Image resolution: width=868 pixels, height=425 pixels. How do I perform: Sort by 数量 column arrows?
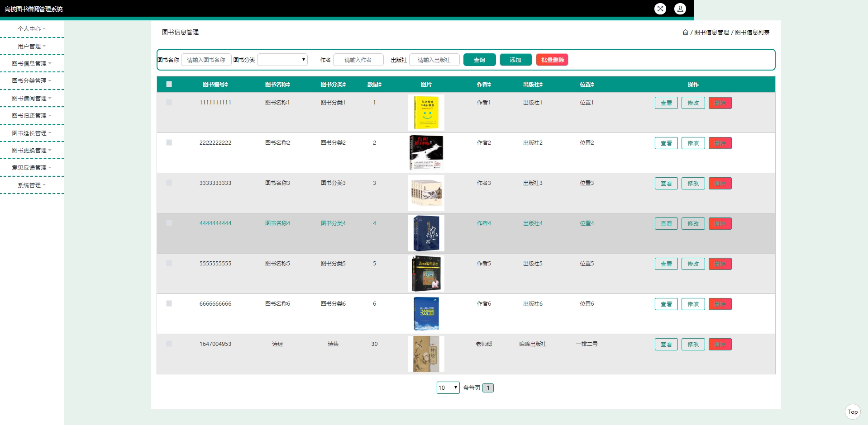point(380,85)
